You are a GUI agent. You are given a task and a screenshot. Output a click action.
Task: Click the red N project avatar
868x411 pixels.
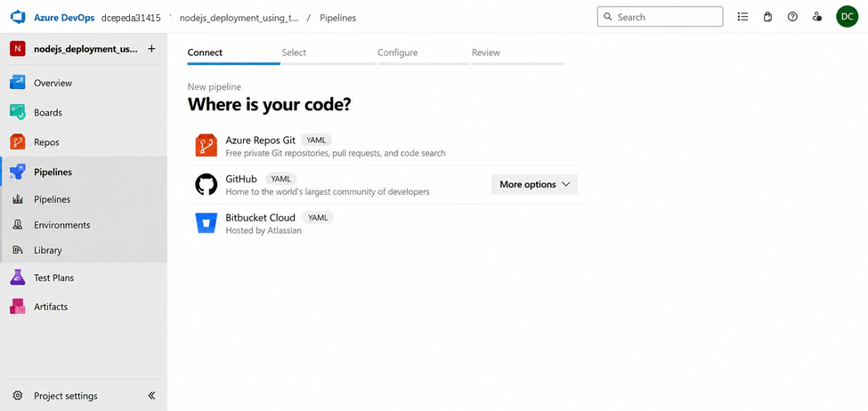pos(18,49)
